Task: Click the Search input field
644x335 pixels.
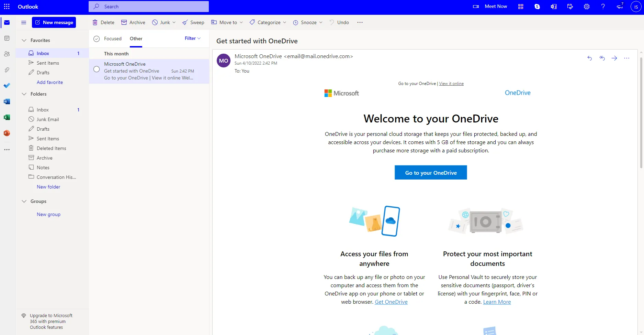Action: [149, 7]
